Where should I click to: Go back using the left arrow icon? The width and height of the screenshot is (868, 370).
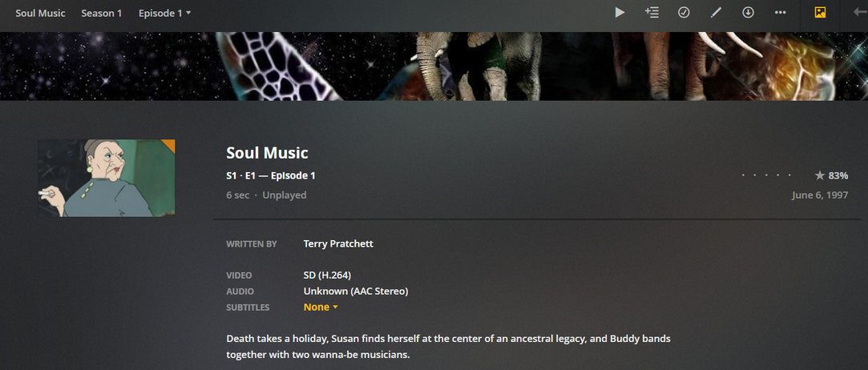[x=860, y=12]
